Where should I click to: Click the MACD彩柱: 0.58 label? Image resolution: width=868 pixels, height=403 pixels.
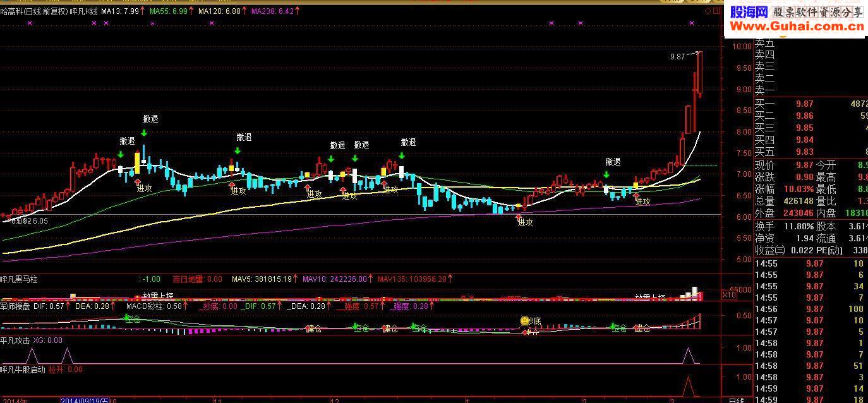154,306
